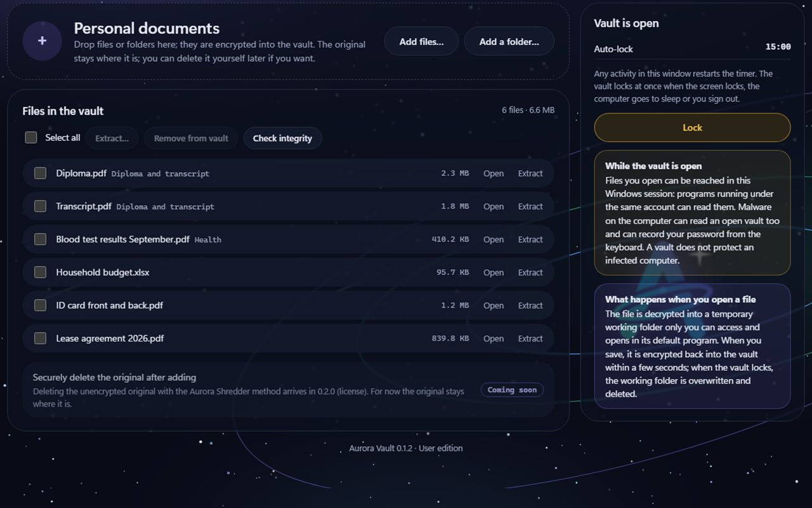812x508 pixels.
Task: Open Lease agreement 2026.pdf
Action: [x=494, y=338]
